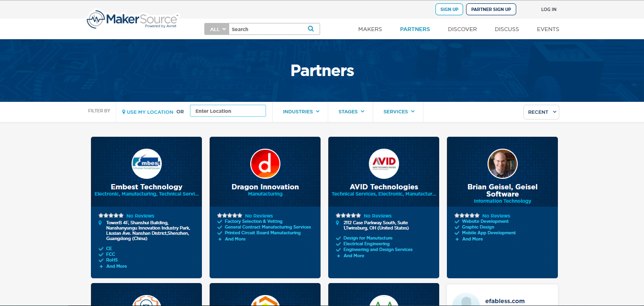
Task: Click the Log In link
Action: click(549, 9)
